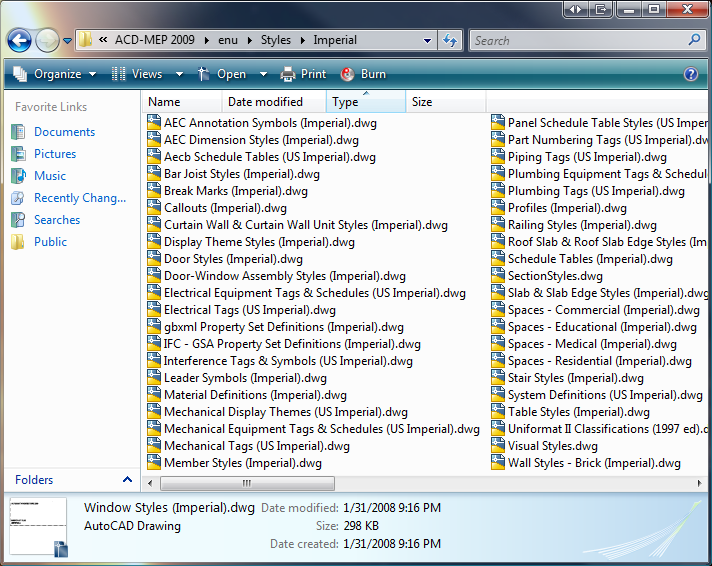Open Documents in Favorite Links
This screenshot has height=566, width=712.
point(64,132)
